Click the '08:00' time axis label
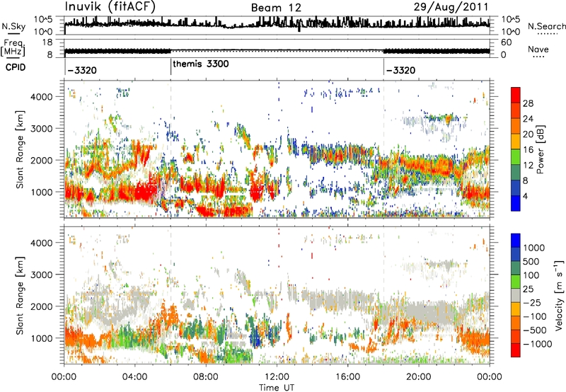This screenshot has height=392, width=566. tap(206, 377)
